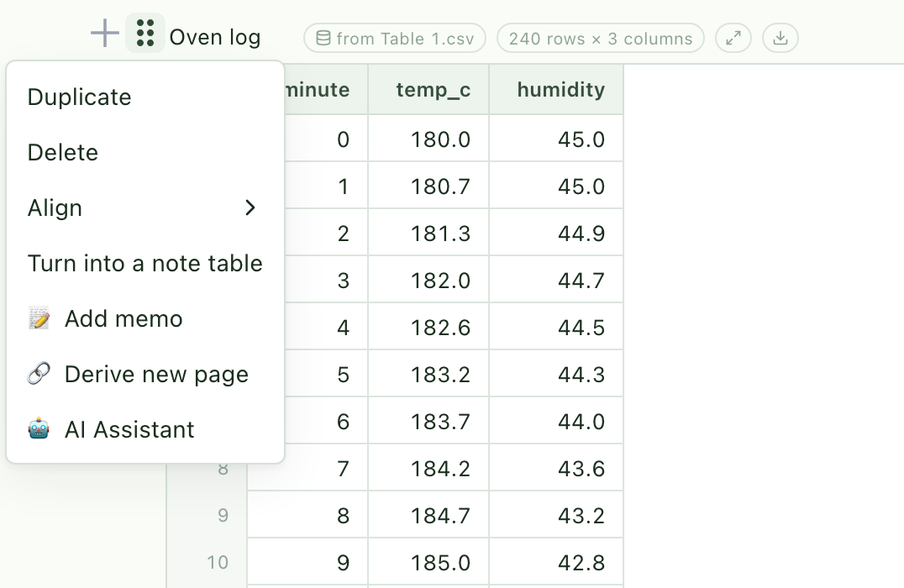This screenshot has width=904, height=588.
Task: Click the six-dot drag handle icon
Action: [145, 33]
